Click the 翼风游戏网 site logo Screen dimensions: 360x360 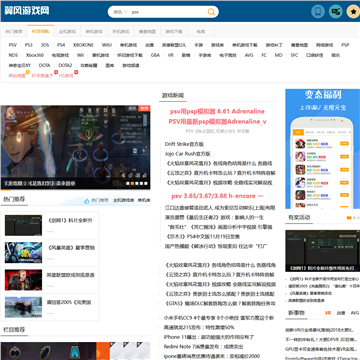click(27, 10)
